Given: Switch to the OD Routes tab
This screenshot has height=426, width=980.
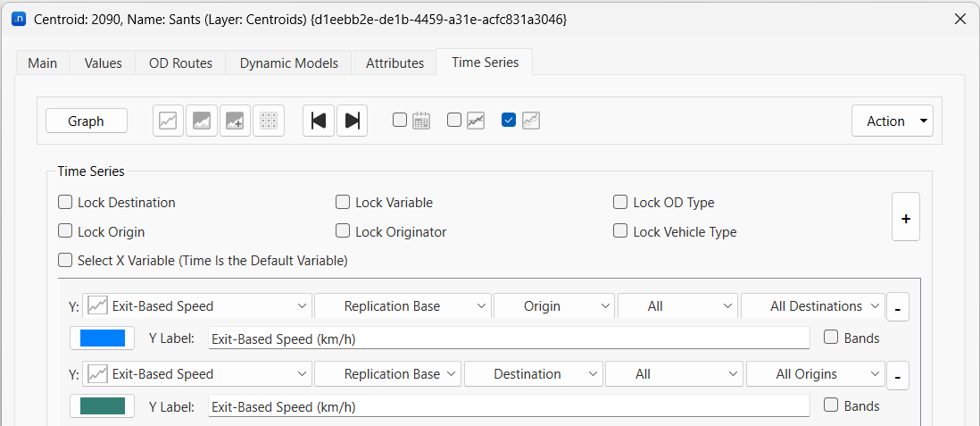Looking at the screenshot, I should click(x=180, y=63).
